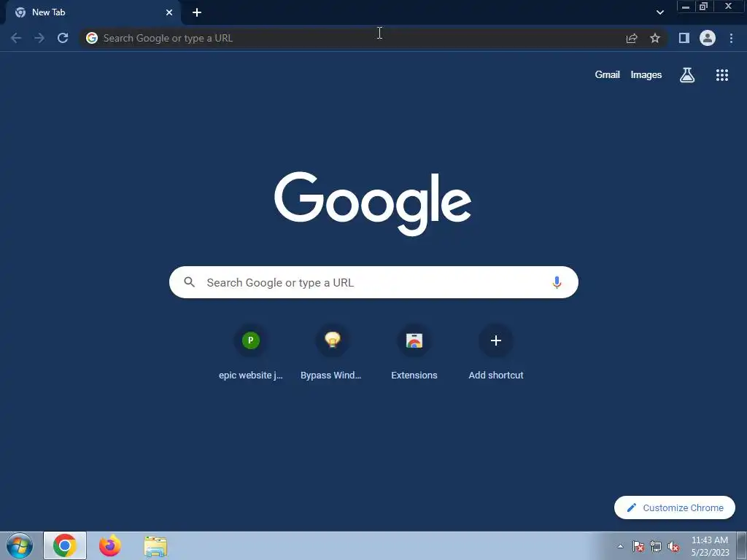The width and height of the screenshot is (747, 560).
Task: Start voice search with microphone icon
Action: (x=557, y=282)
